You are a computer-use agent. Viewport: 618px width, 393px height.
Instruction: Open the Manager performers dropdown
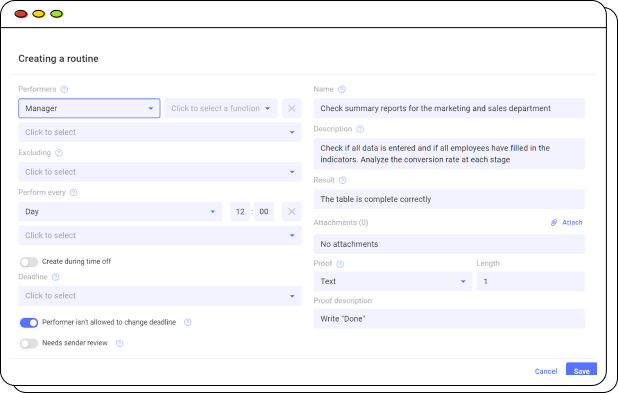89,108
